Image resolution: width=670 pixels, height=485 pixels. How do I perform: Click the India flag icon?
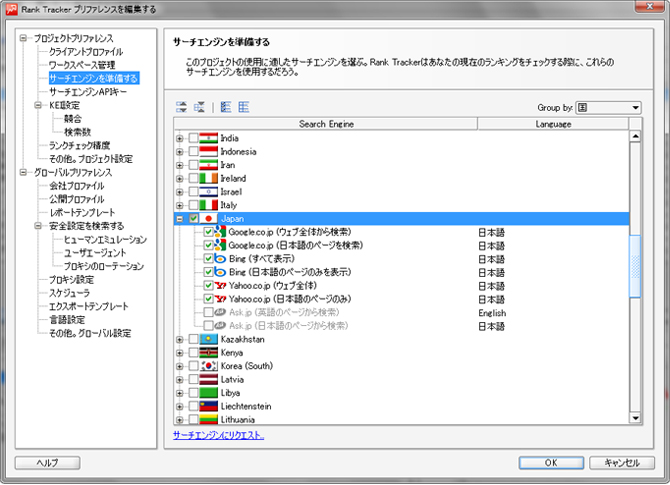(x=209, y=138)
